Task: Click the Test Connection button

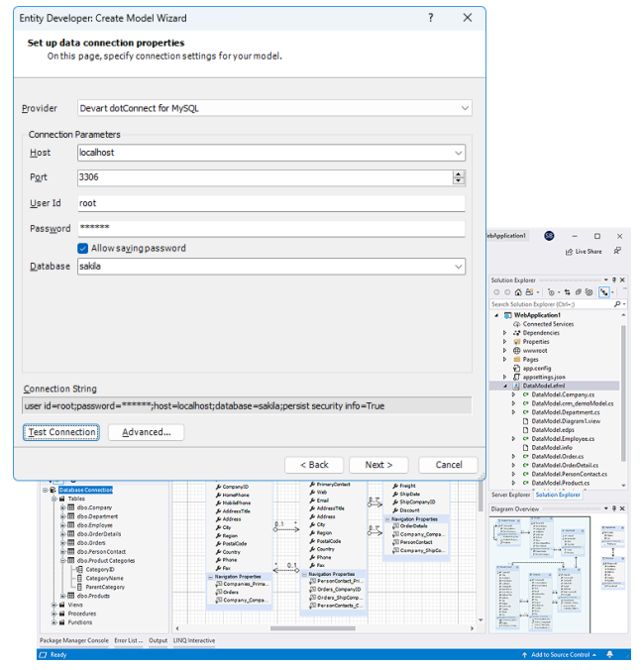Action: click(x=61, y=432)
